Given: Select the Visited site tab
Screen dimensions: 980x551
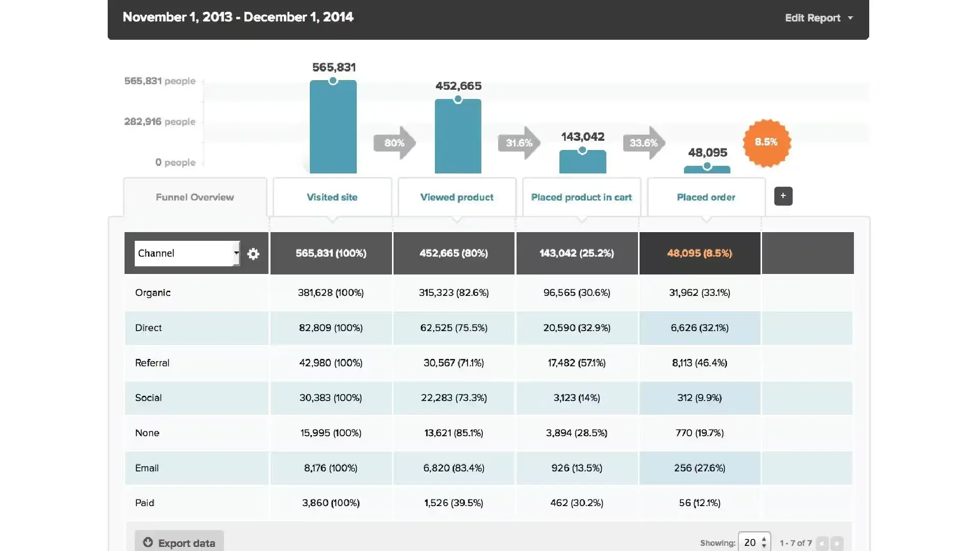Looking at the screenshot, I should tap(332, 197).
